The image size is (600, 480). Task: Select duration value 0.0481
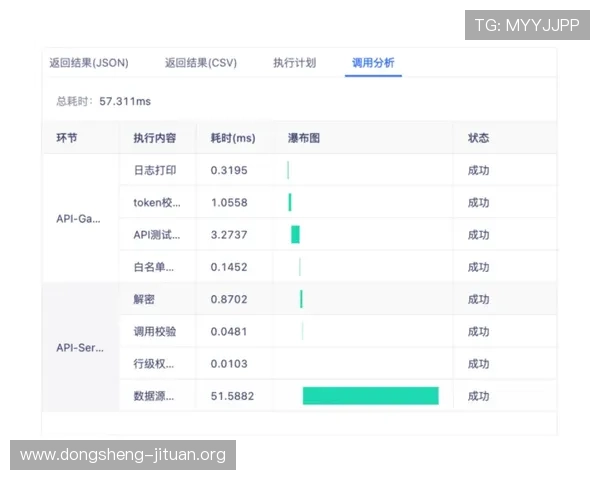click(229, 331)
